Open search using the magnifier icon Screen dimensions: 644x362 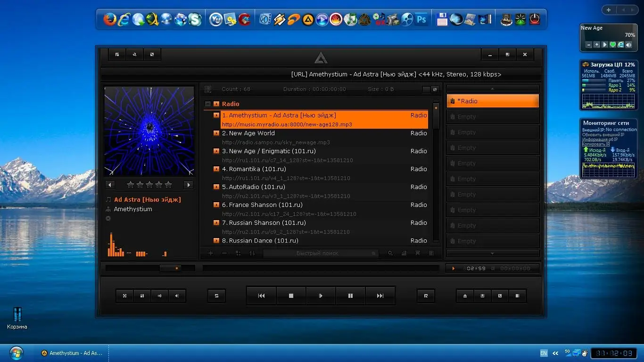pyautogui.click(x=390, y=253)
